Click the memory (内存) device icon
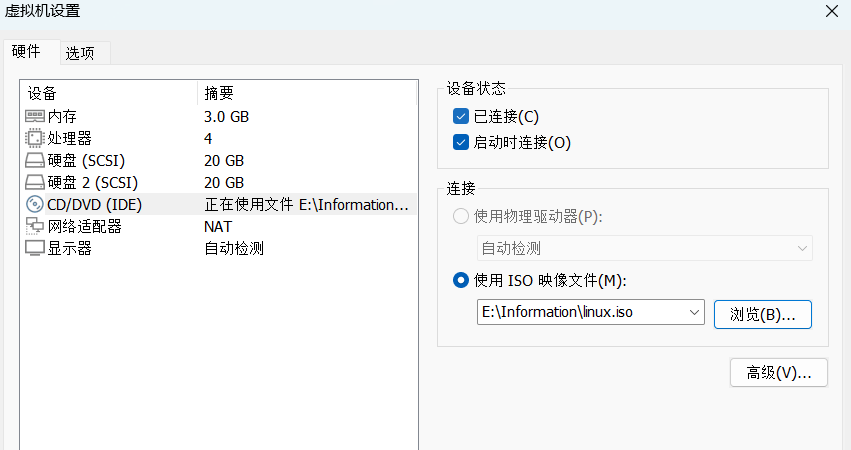851x450 pixels. pyautogui.click(x=35, y=116)
